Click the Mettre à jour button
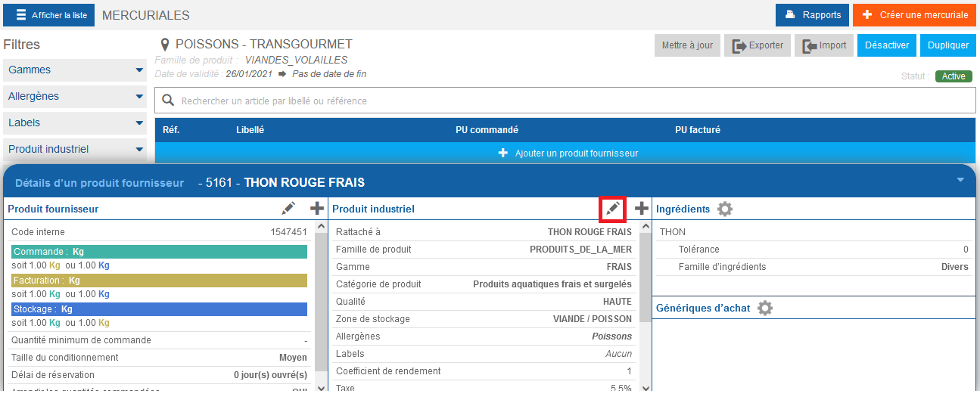 click(x=687, y=45)
